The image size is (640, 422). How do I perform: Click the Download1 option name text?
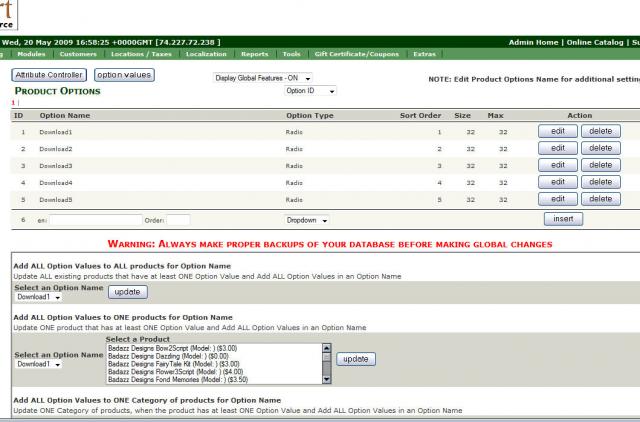[x=56, y=132]
